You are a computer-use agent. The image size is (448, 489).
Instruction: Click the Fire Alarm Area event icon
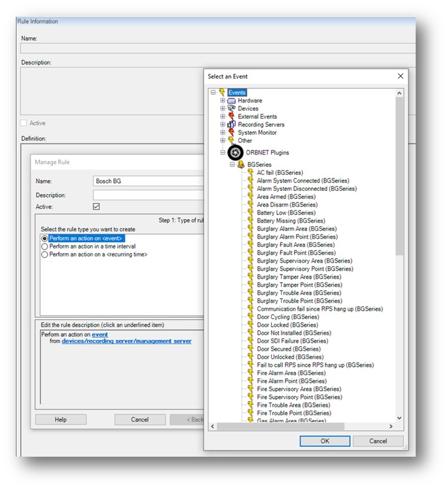click(250, 373)
